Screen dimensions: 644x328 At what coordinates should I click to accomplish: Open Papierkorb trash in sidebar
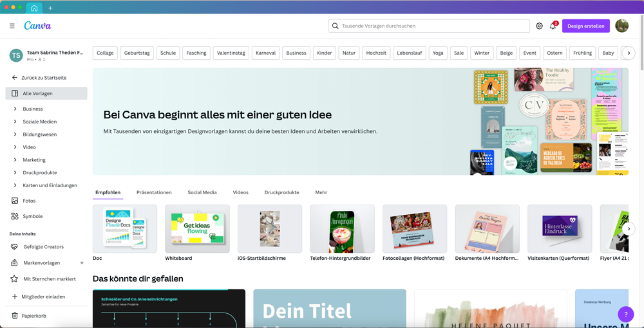33,316
